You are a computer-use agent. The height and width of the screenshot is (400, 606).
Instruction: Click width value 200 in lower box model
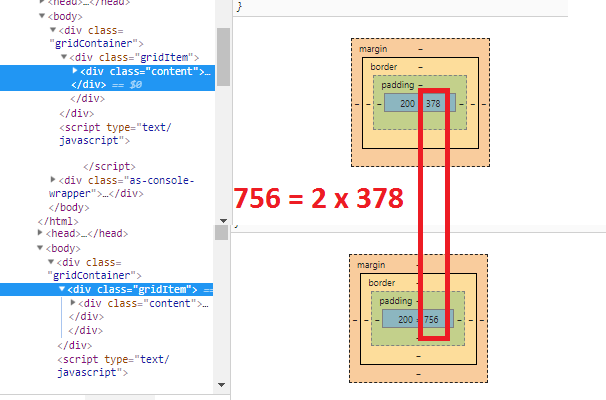(x=405, y=320)
